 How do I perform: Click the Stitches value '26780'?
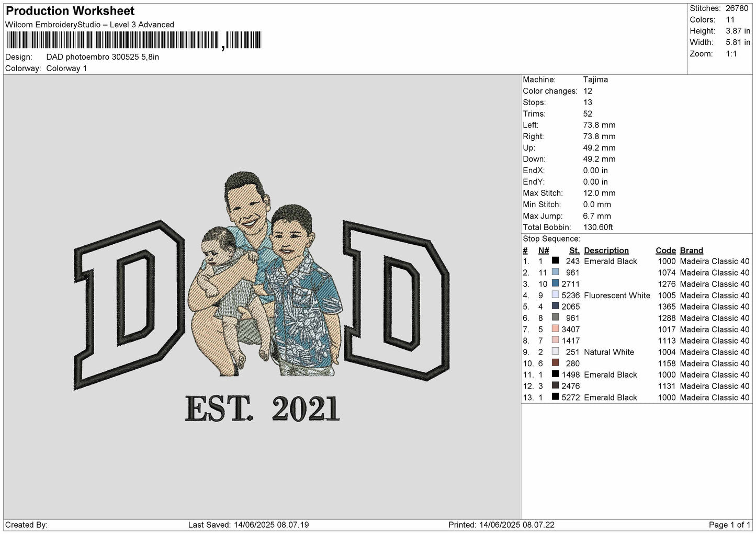738,8
